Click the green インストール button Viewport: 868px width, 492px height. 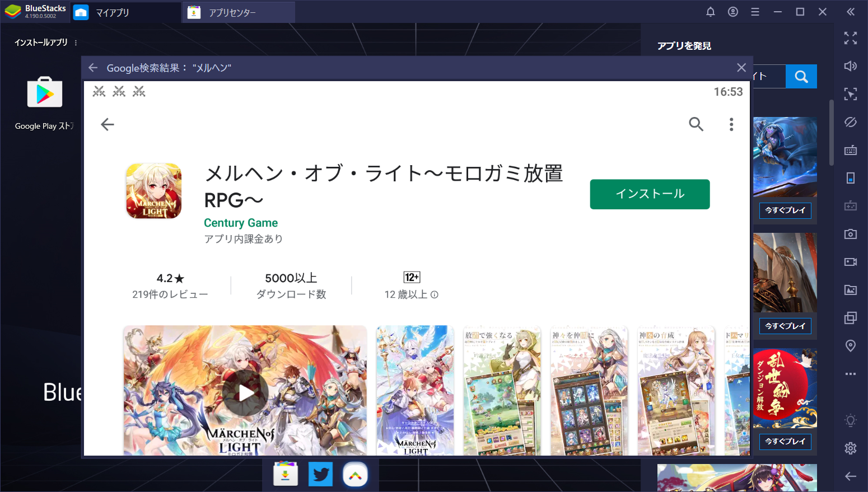[x=650, y=194]
